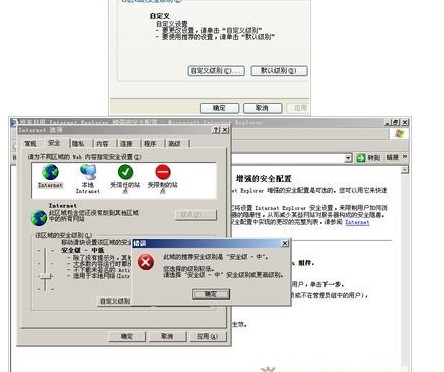
Task: Click the help question mark in Internet Options
Action: click(216, 130)
